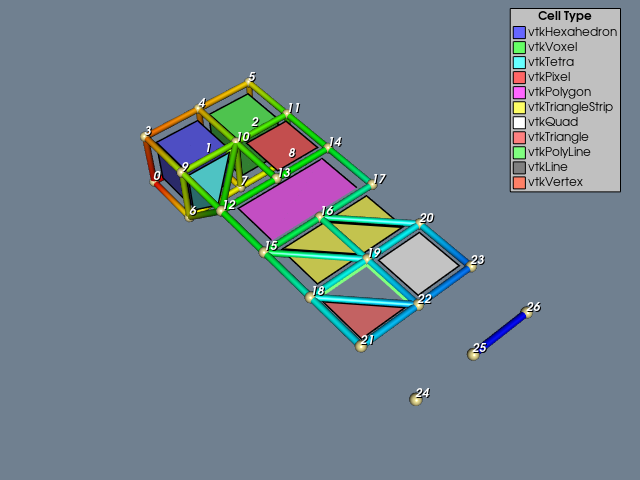Click the red triangle cell near point 21
Image resolution: width=640 pixels, height=480 pixels.
[363, 317]
